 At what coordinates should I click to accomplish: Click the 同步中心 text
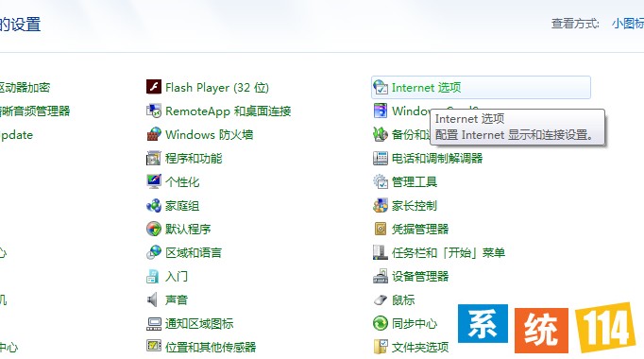(x=415, y=324)
